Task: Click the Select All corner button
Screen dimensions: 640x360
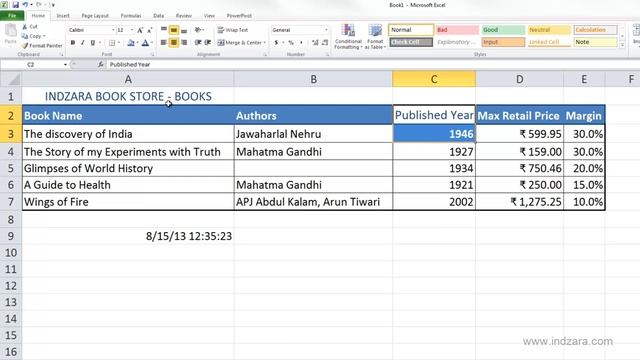Action: [x=11, y=79]
